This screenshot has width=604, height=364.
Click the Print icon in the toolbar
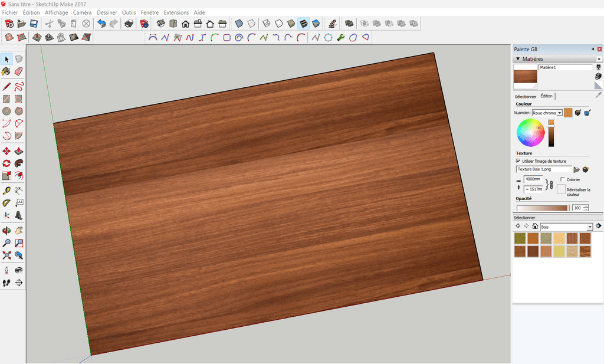128,24
